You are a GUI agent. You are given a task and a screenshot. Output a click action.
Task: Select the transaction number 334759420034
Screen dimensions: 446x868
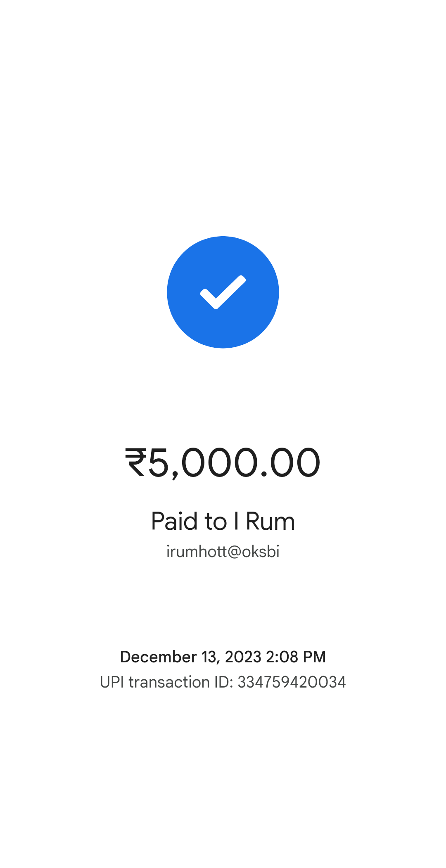292,682
